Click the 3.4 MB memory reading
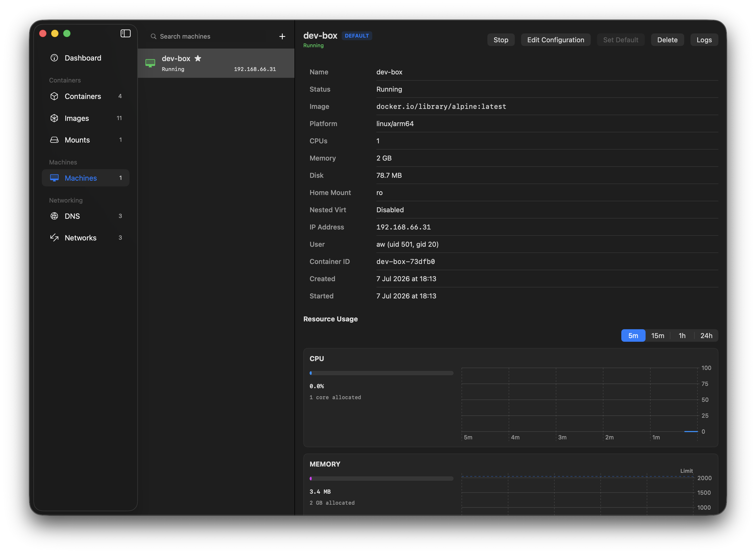This screenshot has width=756, height=554. (320, 492)
